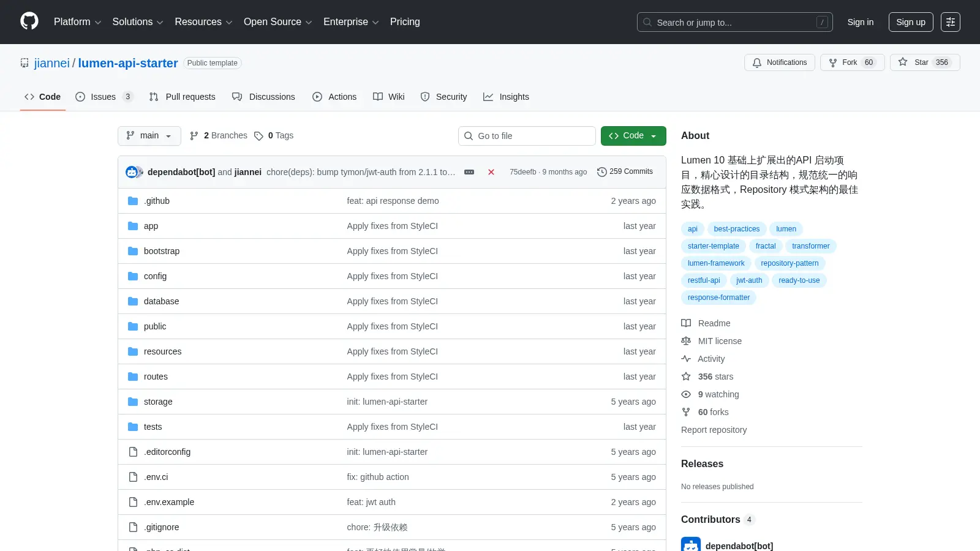Open the storage folder icon
The image size is (980, 551).
pos(133,402)
